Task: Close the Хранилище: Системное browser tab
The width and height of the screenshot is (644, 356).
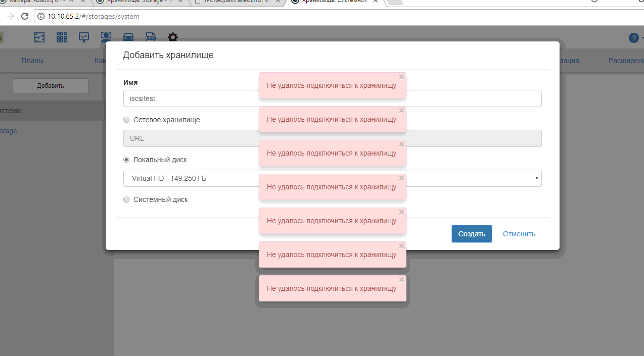Action: [377, 2]
